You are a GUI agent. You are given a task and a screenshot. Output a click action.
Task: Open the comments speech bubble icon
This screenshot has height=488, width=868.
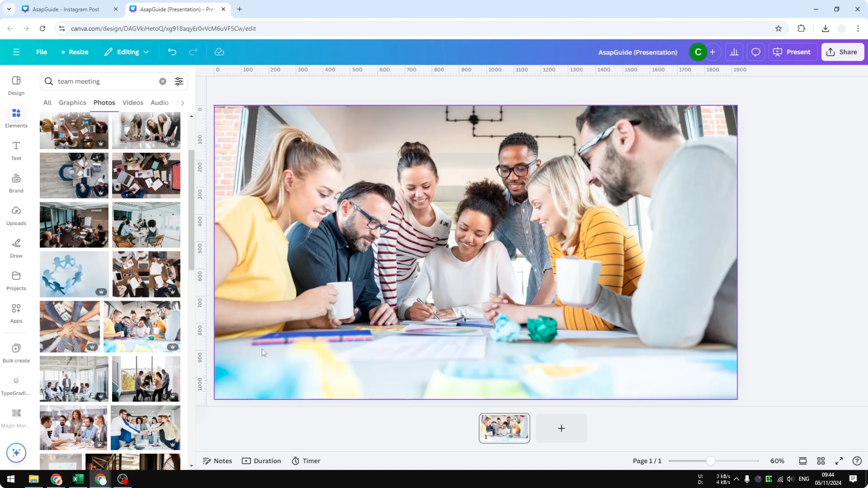(755, 52)
